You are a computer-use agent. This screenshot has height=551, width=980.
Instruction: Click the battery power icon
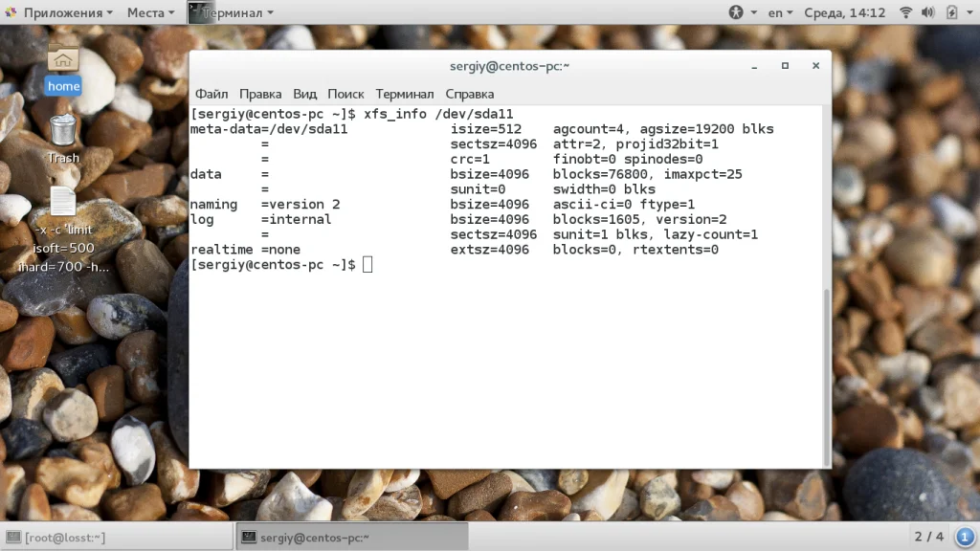point(951,12)
